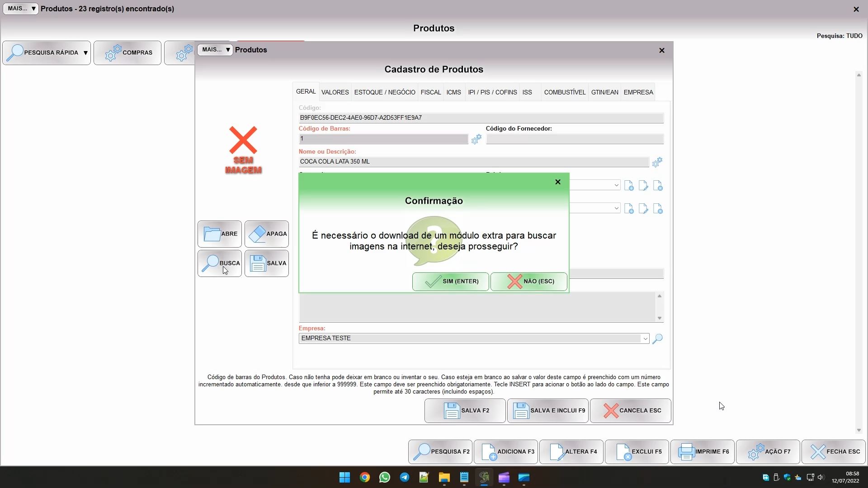This screenshot has width=868, height=488.
Task: Click the main list vertical scrollbar down arrow
Action: (859, 430)
